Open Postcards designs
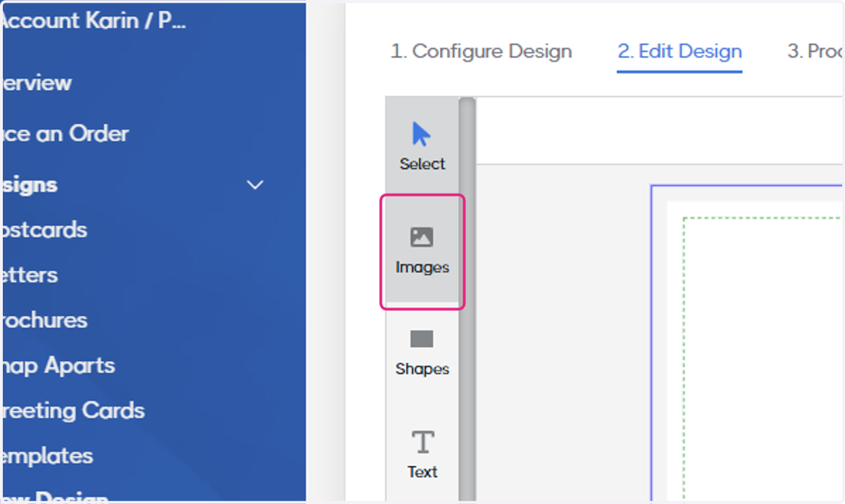845x504 pixels. 45,230
